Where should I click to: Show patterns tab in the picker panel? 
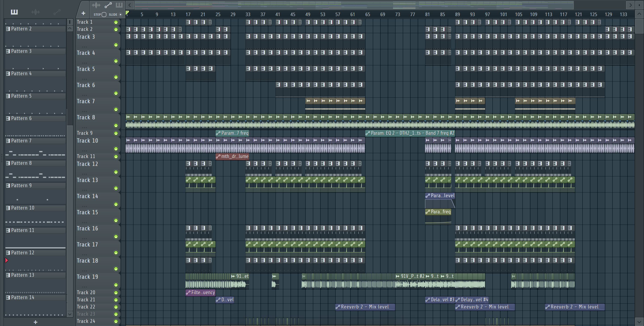click(x=14, y=12)
